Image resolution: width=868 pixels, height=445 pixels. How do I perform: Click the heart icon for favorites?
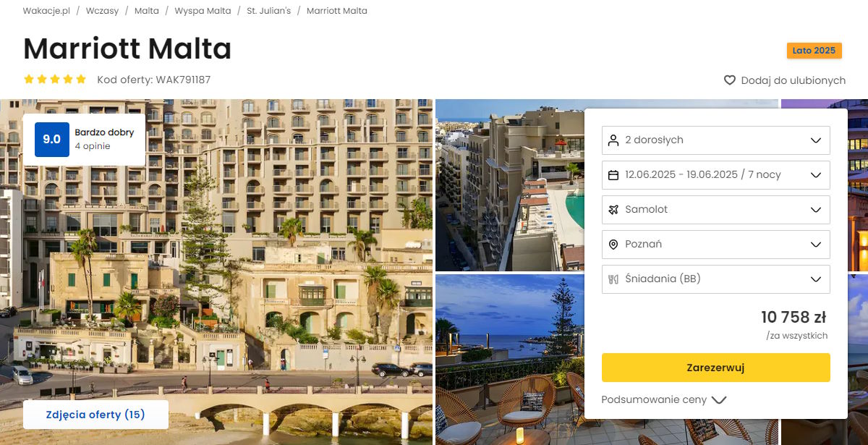click(730, 80)
